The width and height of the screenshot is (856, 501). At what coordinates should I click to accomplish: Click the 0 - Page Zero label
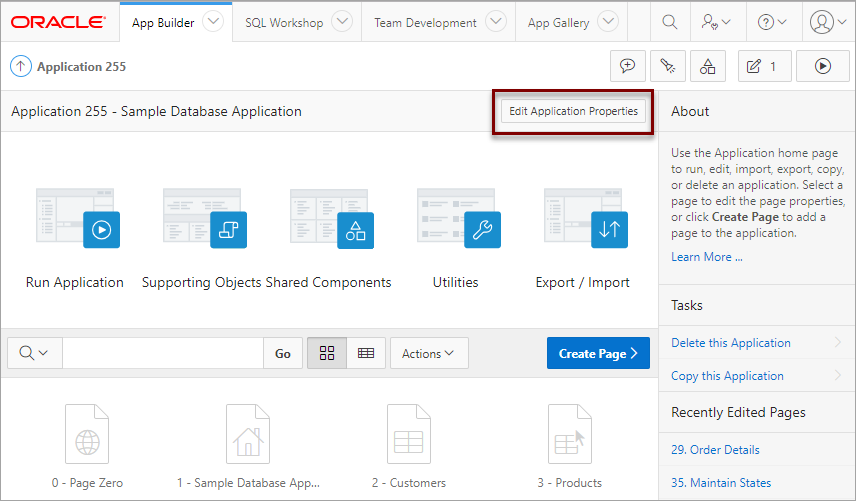87,483
